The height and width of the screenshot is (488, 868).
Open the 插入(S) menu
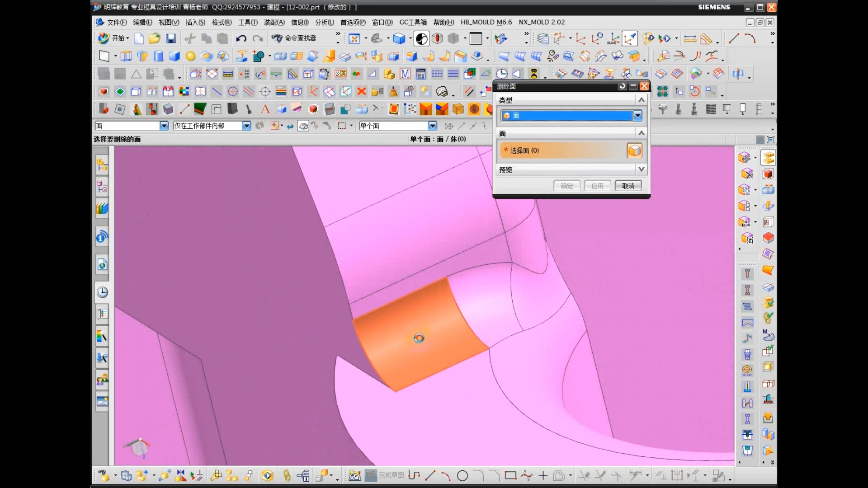(195, 22)
